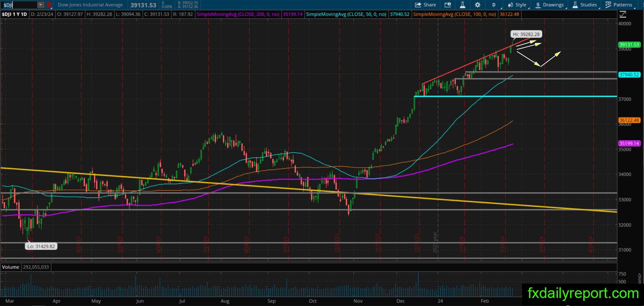Open the Patterns menu

(619, 5)
